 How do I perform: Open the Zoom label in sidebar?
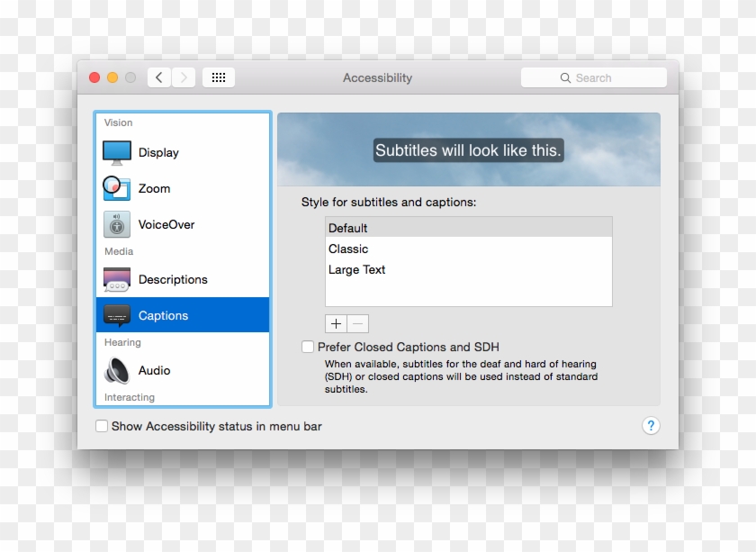pos(154,189)
